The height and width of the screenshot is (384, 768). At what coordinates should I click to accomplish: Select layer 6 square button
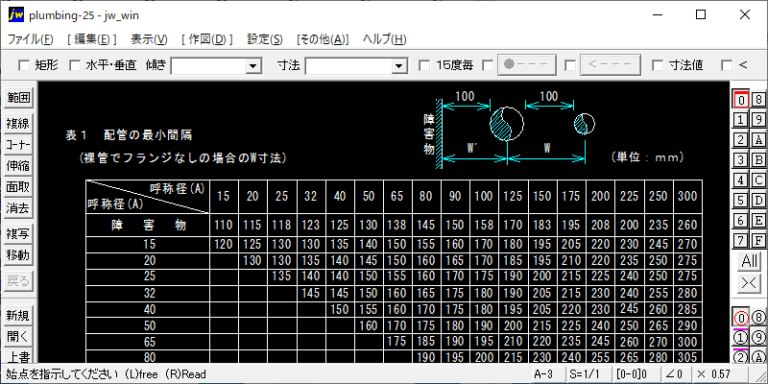click(x=741, y=220)
